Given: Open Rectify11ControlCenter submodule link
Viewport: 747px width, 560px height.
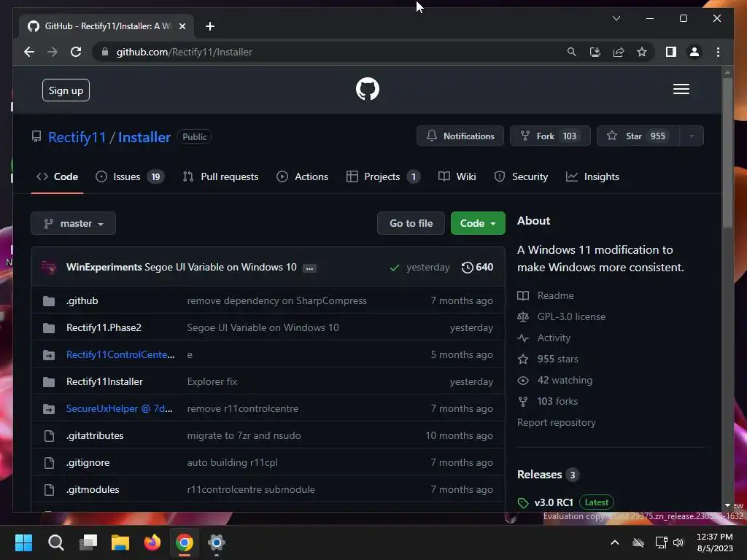Looking at the screenshot, I should point(120,355).
